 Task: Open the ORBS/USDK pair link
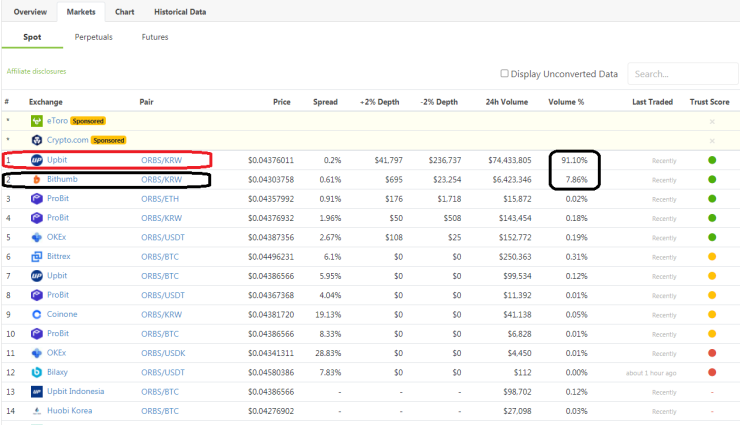coord(163,353)
